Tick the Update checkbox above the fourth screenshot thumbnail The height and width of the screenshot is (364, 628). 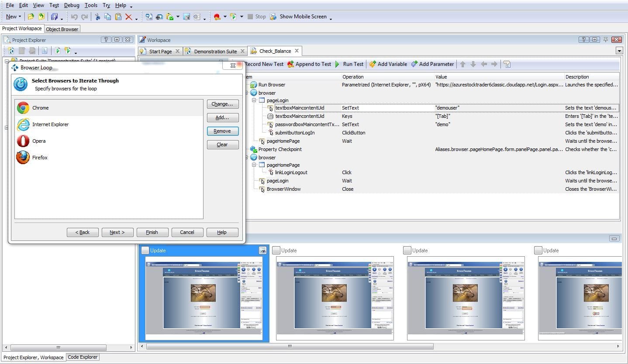(x=538, y=250)
